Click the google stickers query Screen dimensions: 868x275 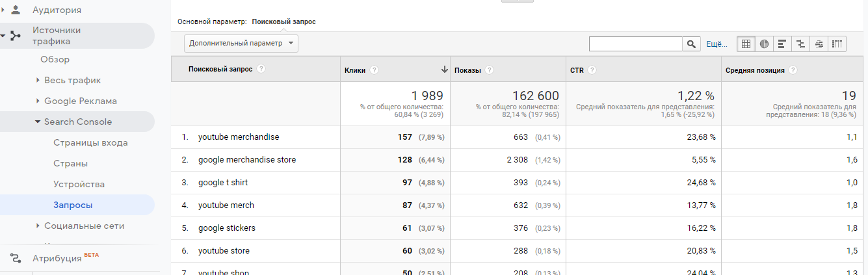click(x=227, y=228)
